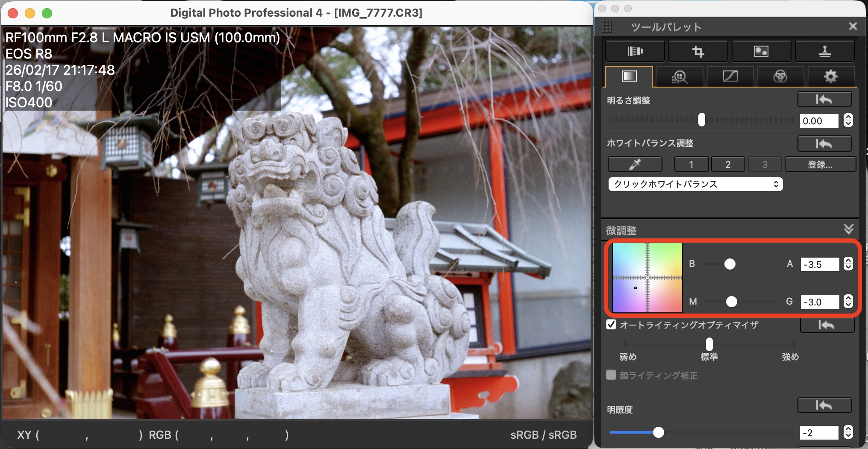The image size is (868, 449).
Task: Click the B-A blue amber slider handle
Action: [730, 264]
